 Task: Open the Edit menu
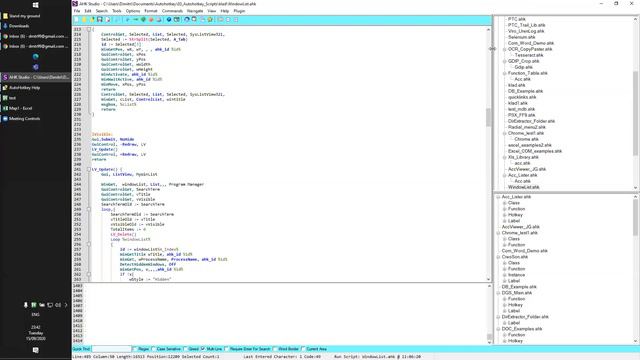point(88,11)
